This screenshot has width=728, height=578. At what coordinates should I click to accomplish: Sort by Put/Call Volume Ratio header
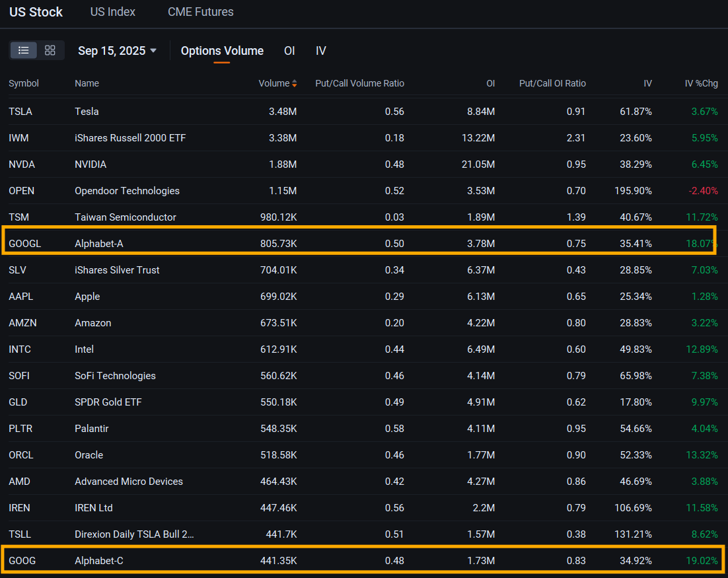[x=359, y=83]
